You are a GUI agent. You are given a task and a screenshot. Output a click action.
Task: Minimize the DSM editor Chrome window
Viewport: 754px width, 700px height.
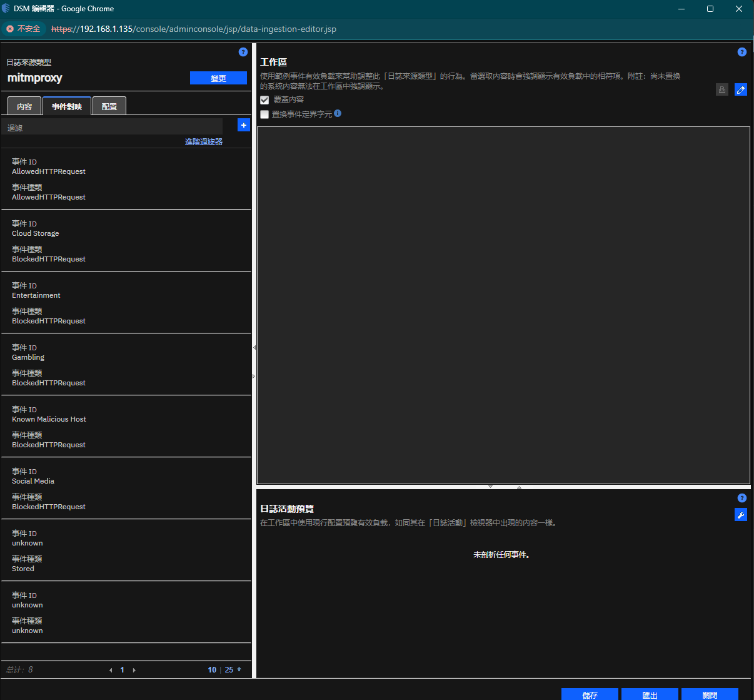click(681, 9)
